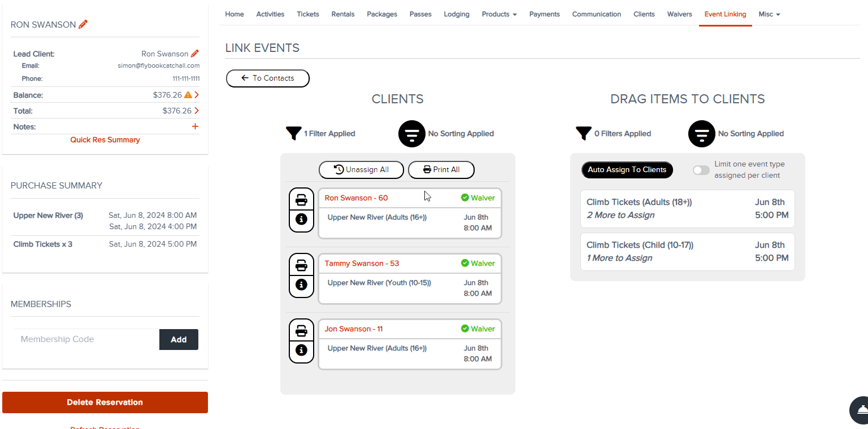Open the Lodging tab
Viewport: 868px width, 429px height.
click(x=457, y=14)
